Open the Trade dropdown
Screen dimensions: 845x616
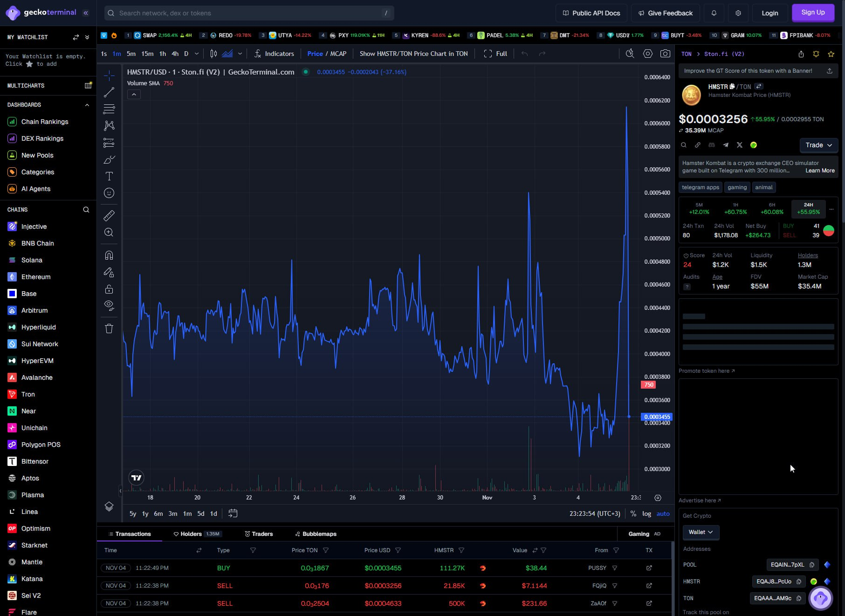tap(818, 145)
